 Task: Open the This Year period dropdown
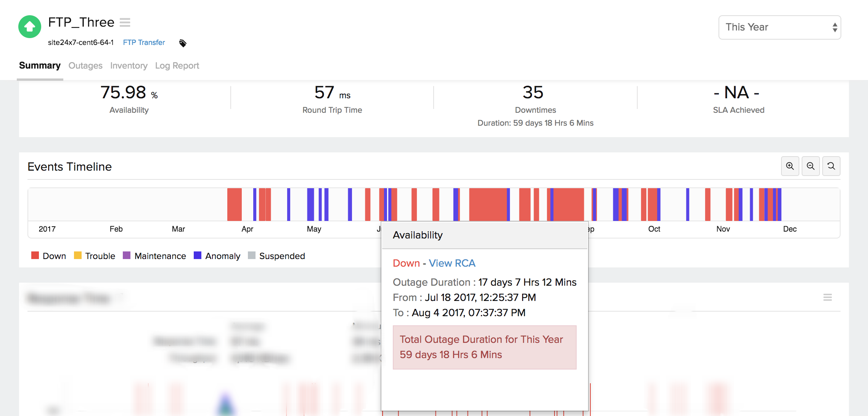[780, 27]
